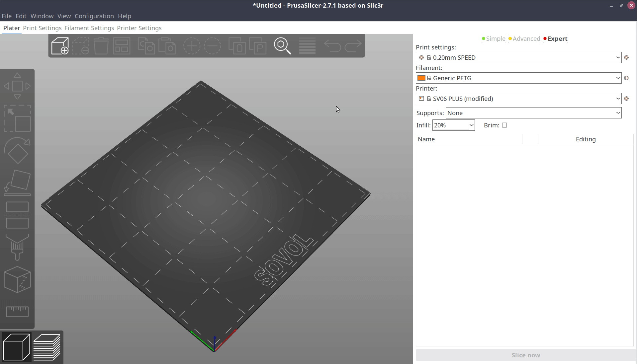
Task: Open the Search magnifier tool
Action: 282,46
